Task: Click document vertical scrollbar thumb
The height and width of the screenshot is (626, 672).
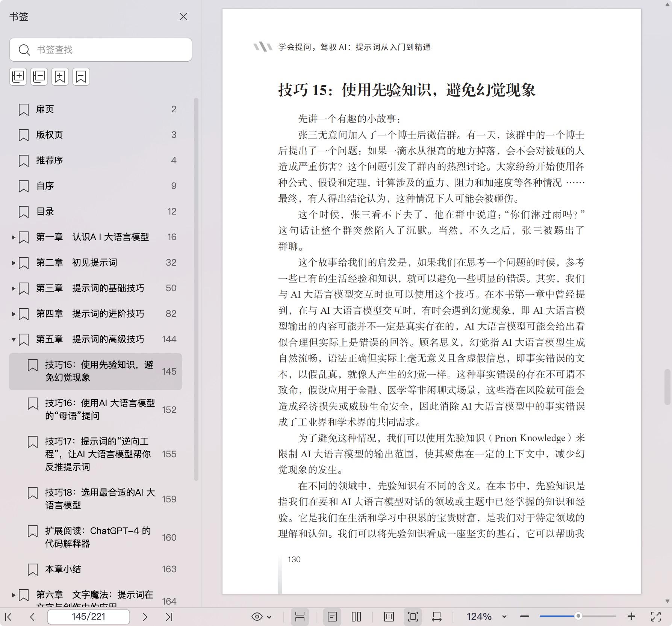Action: click(667, 387)
